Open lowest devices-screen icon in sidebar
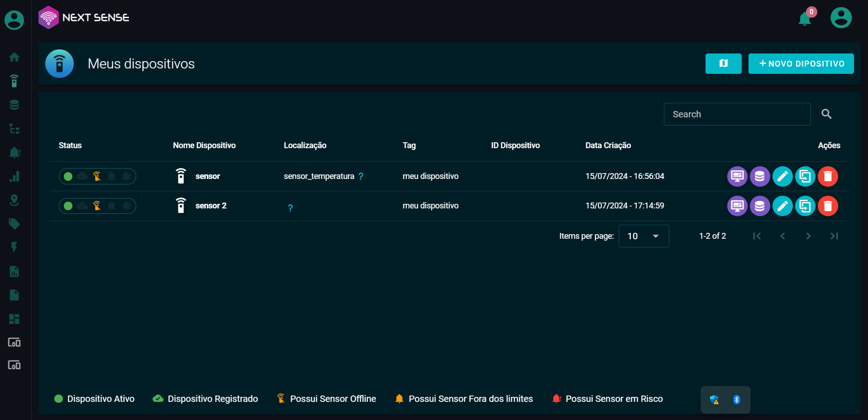The width and height of the screenshot is (868, 420). click(14, 365)
